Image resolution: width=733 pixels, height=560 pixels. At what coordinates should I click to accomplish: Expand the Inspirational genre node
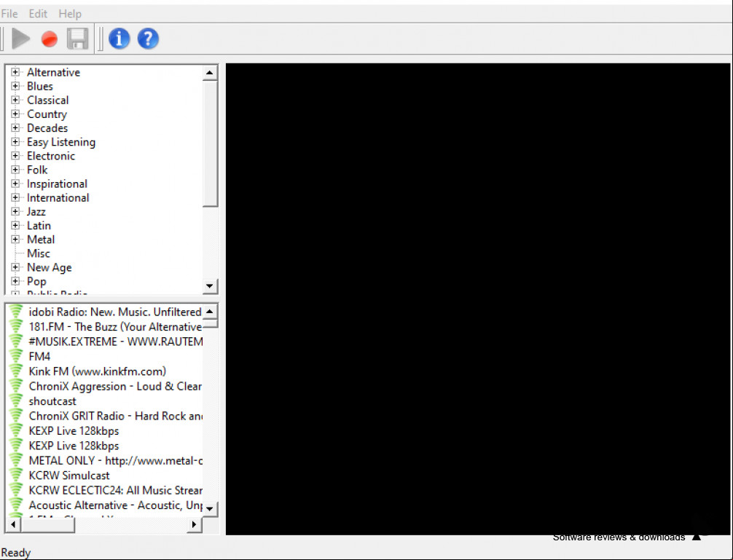(15, 184)
